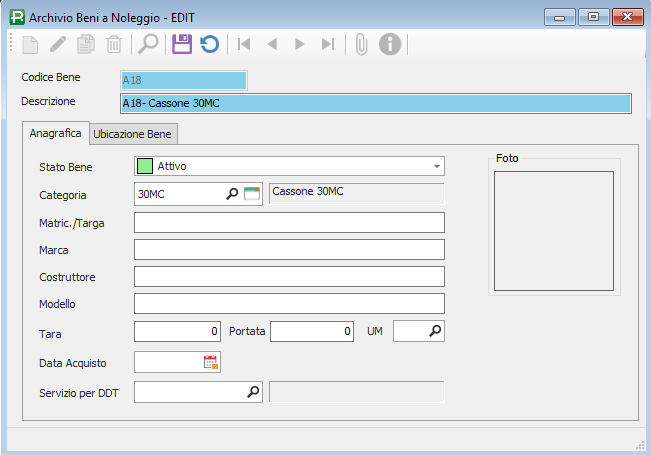Screen dimensions: 651x455
Task: Click the green Attivo status swatch
Action: click(145, 166)
